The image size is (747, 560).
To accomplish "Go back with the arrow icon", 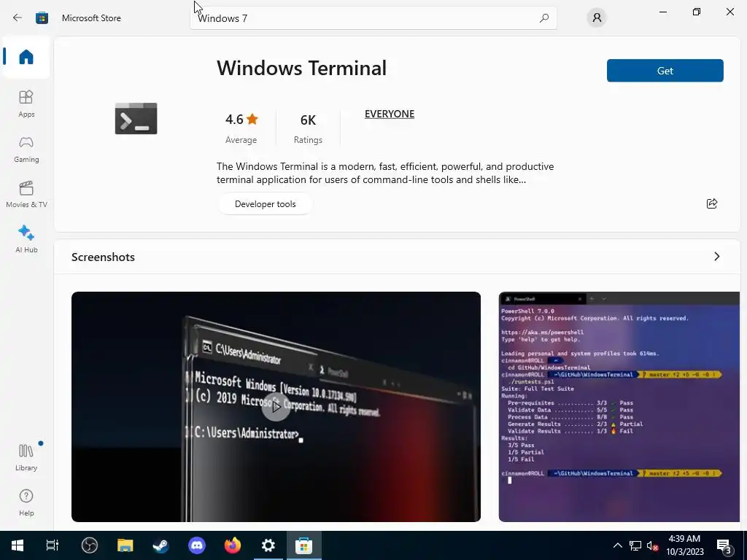I will [18, 17].
